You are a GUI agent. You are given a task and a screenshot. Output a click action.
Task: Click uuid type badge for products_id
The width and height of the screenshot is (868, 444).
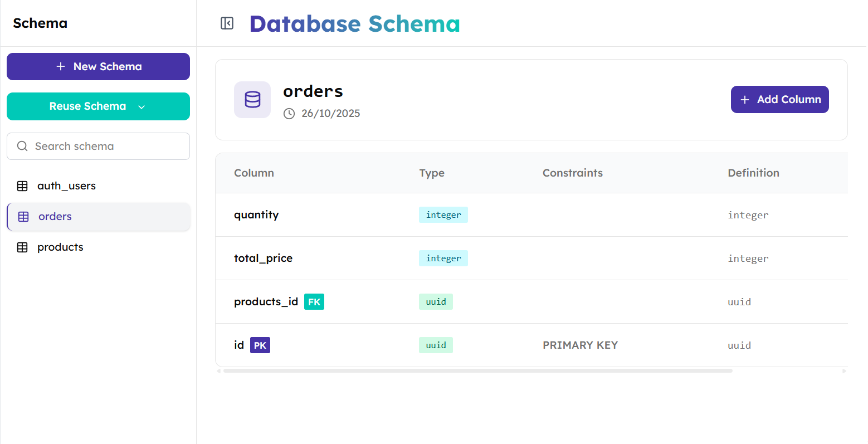436,302
